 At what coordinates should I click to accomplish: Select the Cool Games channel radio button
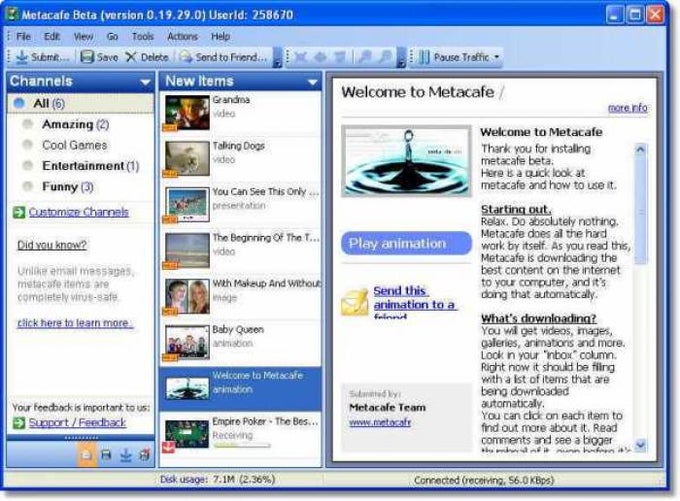coord(28,145)
